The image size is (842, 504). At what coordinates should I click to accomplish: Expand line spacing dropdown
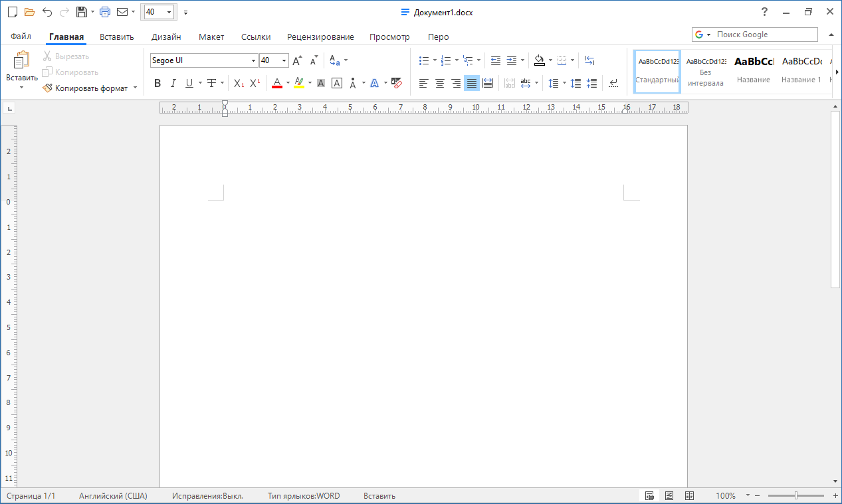pyautogui.click(x=564, y=83)
